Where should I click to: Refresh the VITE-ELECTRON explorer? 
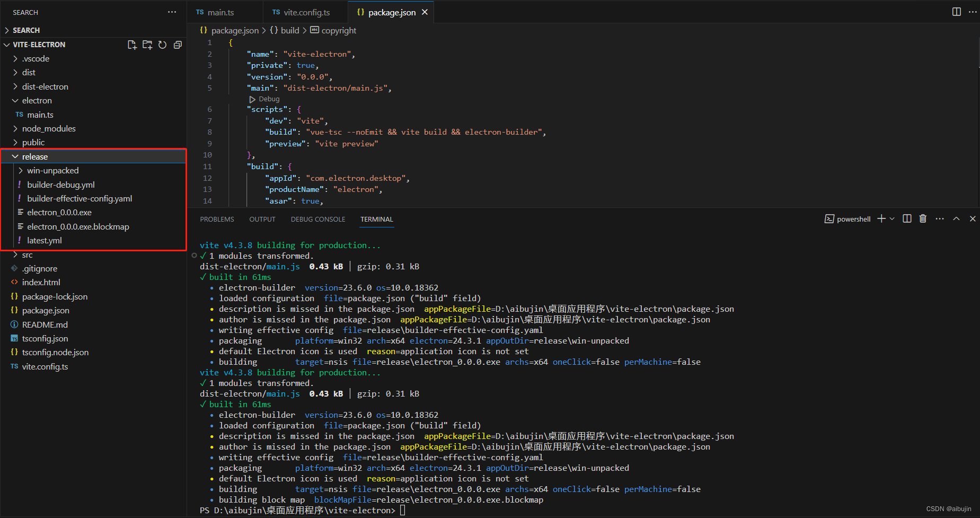163,45
